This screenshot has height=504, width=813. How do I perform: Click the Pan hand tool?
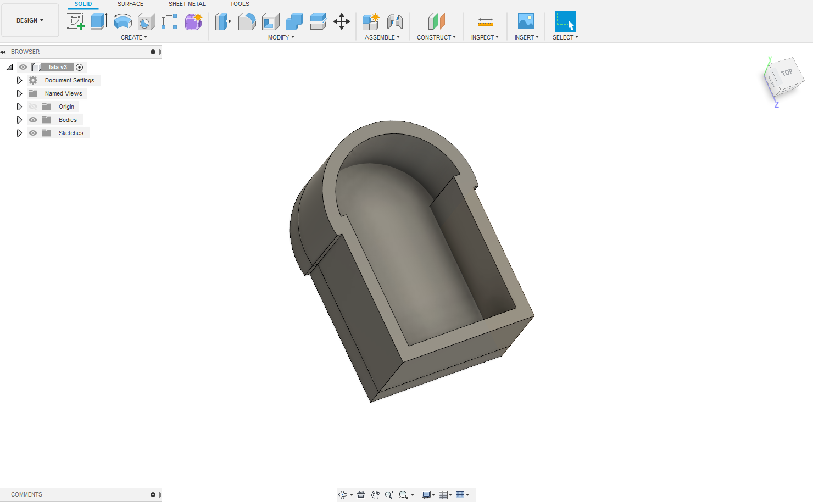click(x=375, y=495)
